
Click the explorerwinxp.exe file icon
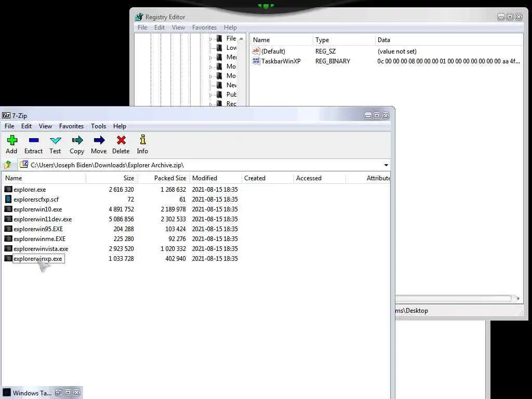coord(8,258)
